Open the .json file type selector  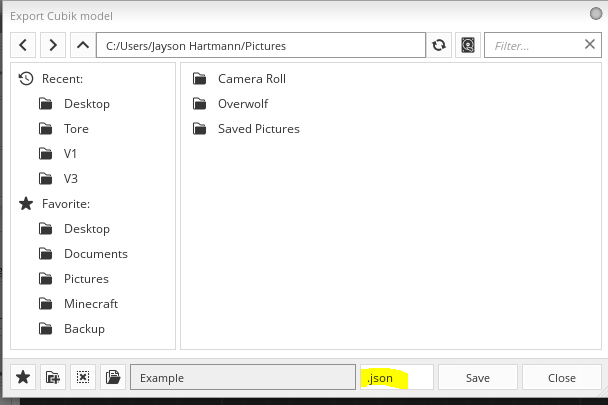click(397, 377)
